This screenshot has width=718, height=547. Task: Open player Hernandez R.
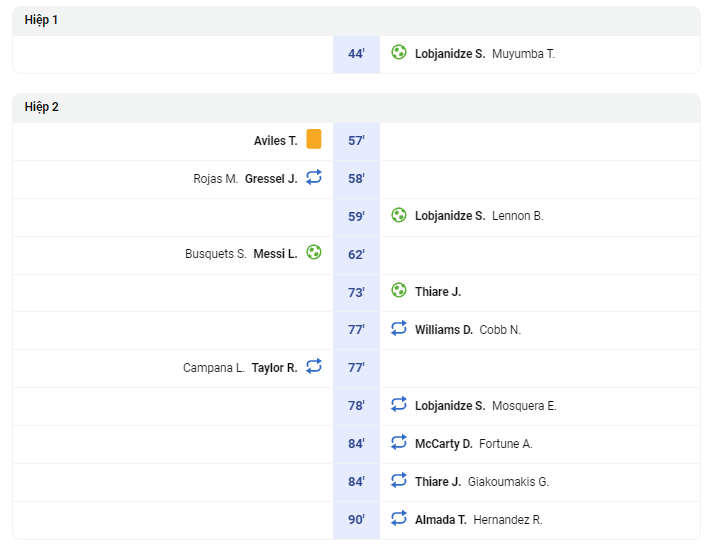508,520
